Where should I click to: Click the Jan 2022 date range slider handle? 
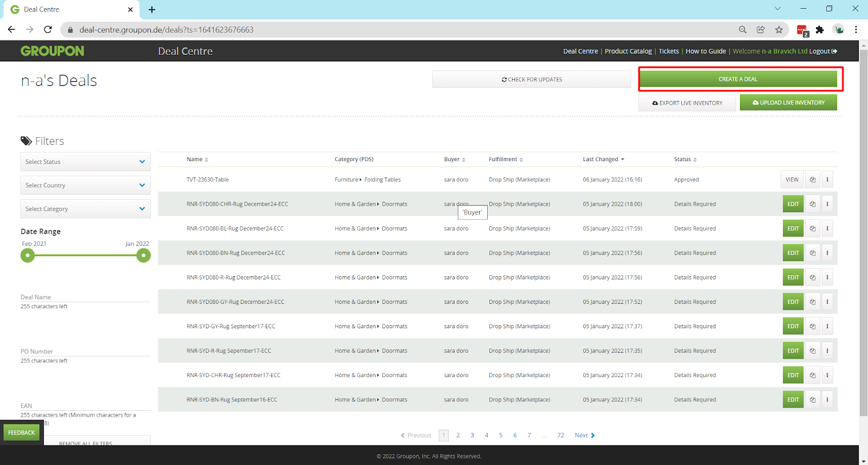[143, 255]
